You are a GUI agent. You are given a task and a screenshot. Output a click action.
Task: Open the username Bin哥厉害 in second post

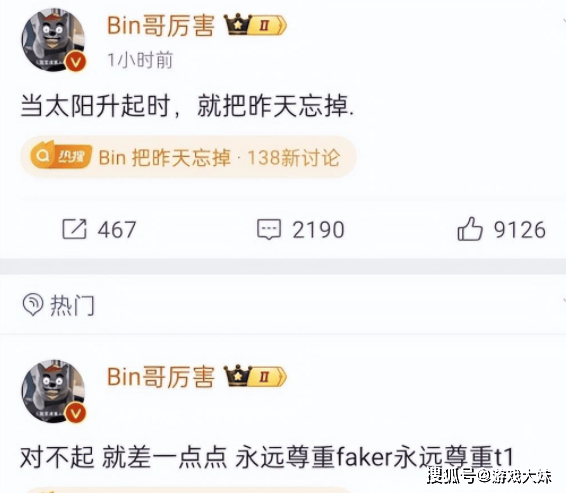coord(161,377)
